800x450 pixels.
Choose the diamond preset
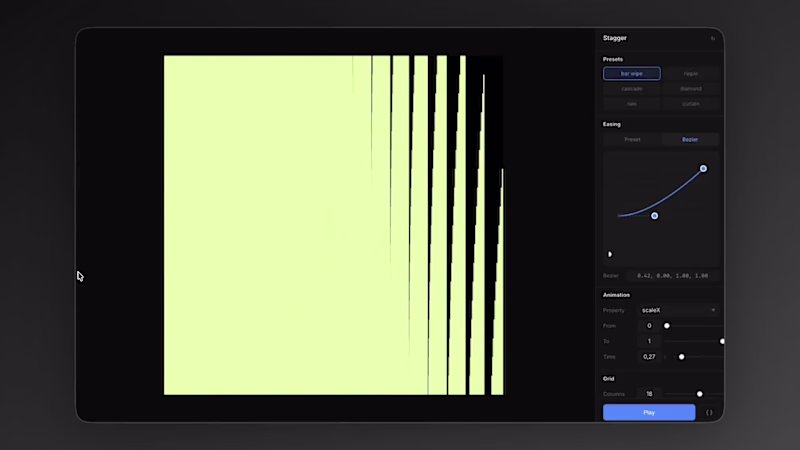pos(690,89)
